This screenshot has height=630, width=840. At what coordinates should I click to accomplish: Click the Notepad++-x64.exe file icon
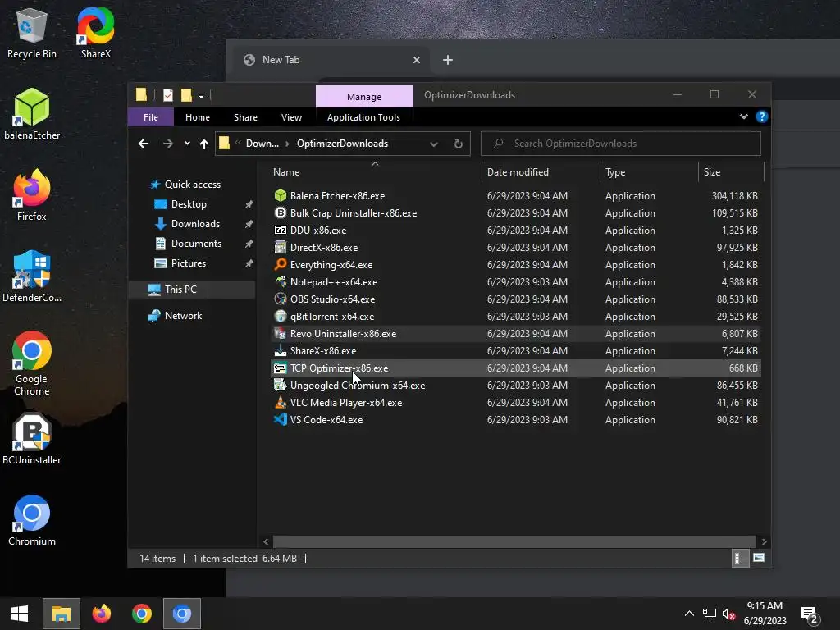click(x=281, y=281)
